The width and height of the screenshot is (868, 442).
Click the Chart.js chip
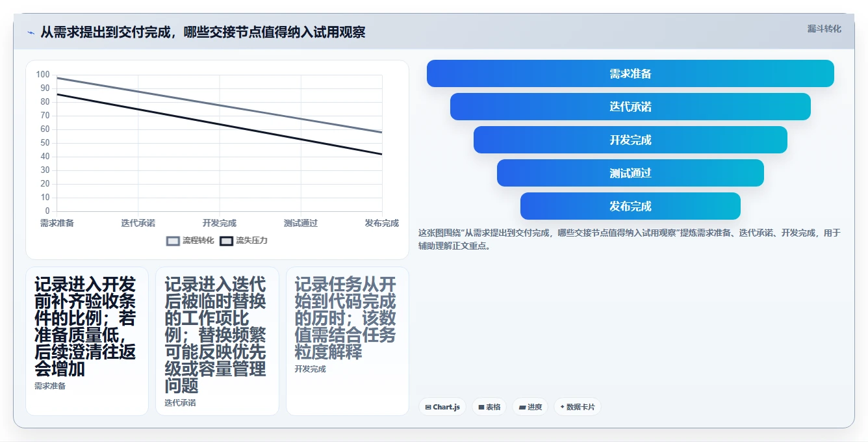coord(442,407)
